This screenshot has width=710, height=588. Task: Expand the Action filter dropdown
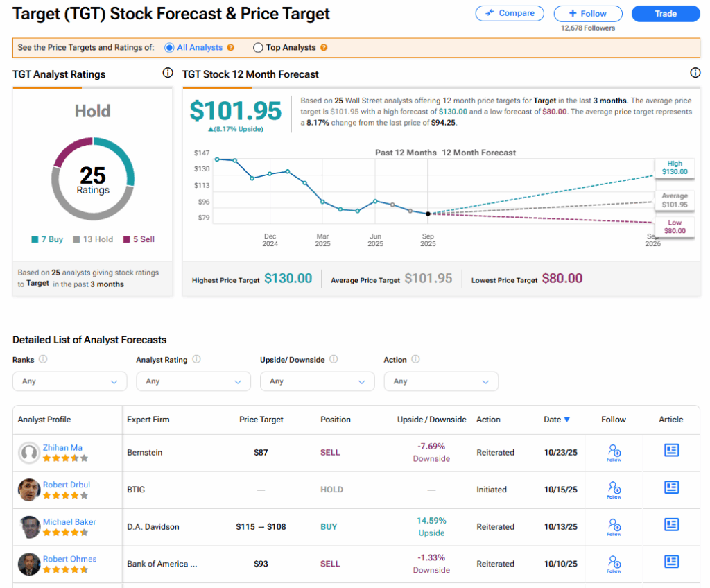(x=440, y=381)
